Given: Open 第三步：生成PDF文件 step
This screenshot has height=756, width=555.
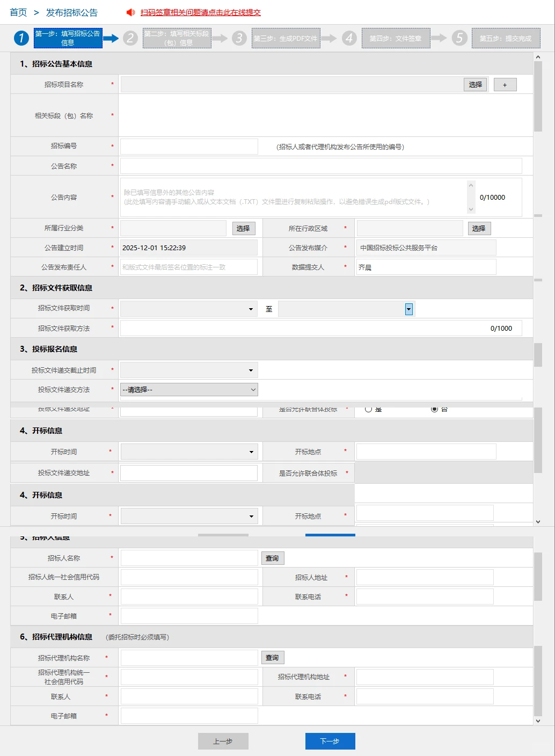Looking at the screenshot, I should 286,38.
